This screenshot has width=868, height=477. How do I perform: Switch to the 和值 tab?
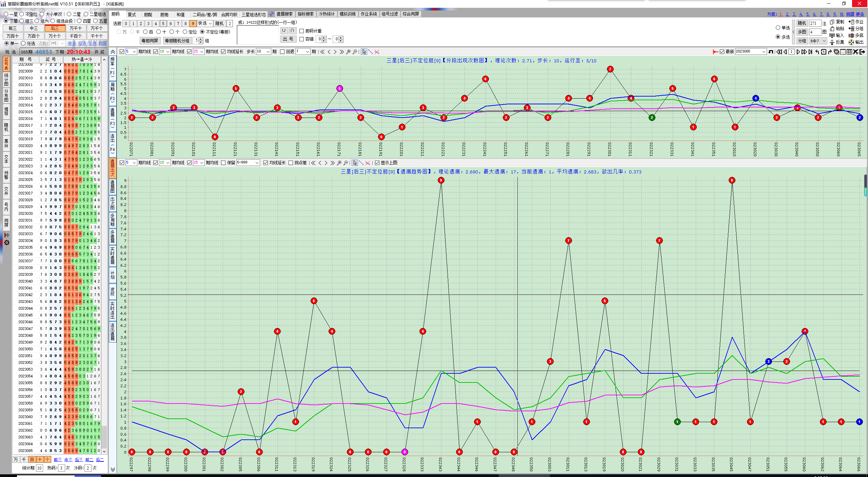point(181,15)
